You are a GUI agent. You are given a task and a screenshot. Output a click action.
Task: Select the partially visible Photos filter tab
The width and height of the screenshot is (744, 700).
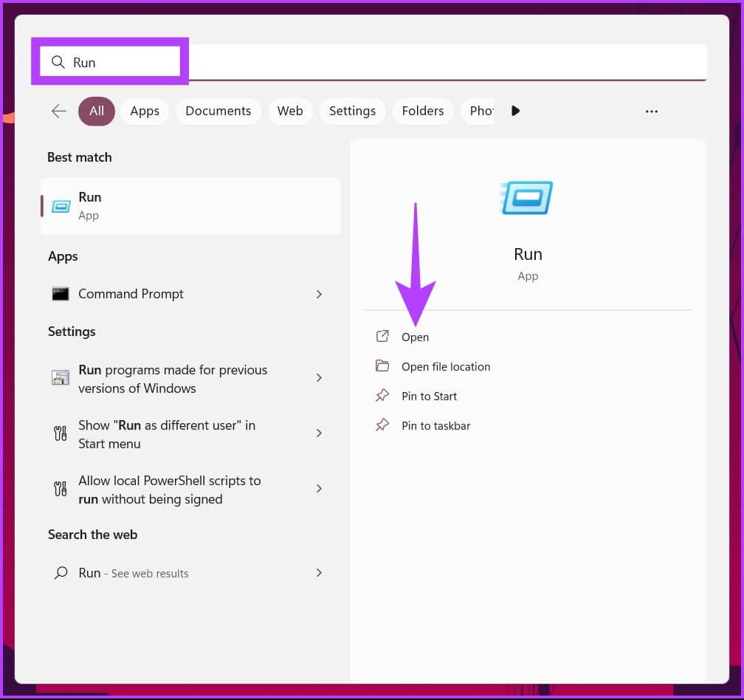(x=478, y=111)
